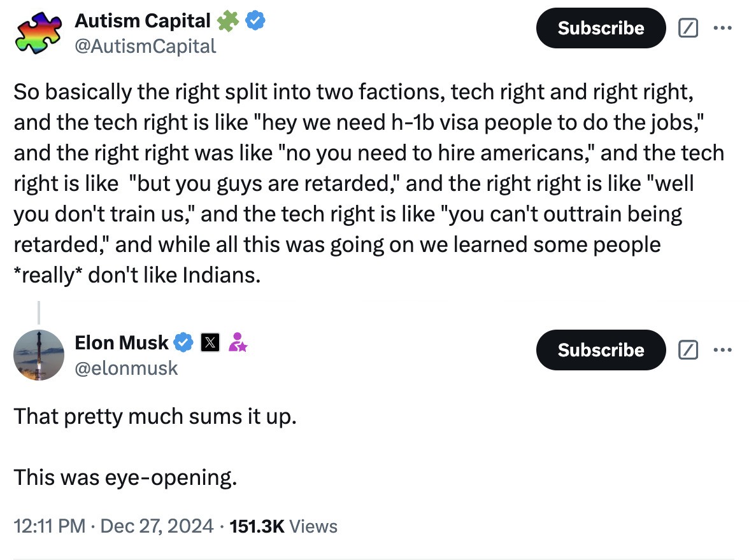Click the @AutismCapital handle
This screenshot has height=560, width=749.
tap(145, 46)
